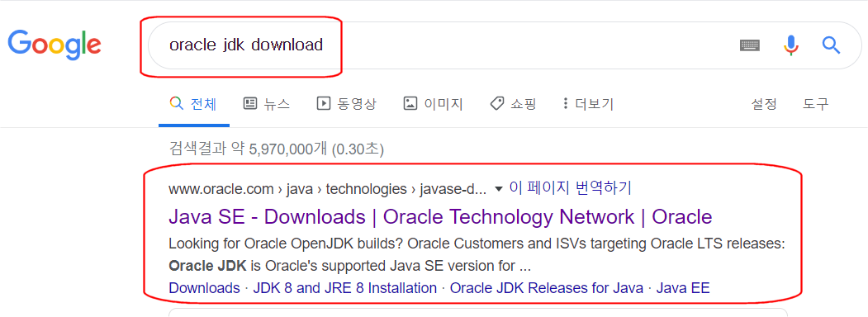Start voice search with microphone icon
Viewport: 868px width, 317px height.
click(792, 45)
